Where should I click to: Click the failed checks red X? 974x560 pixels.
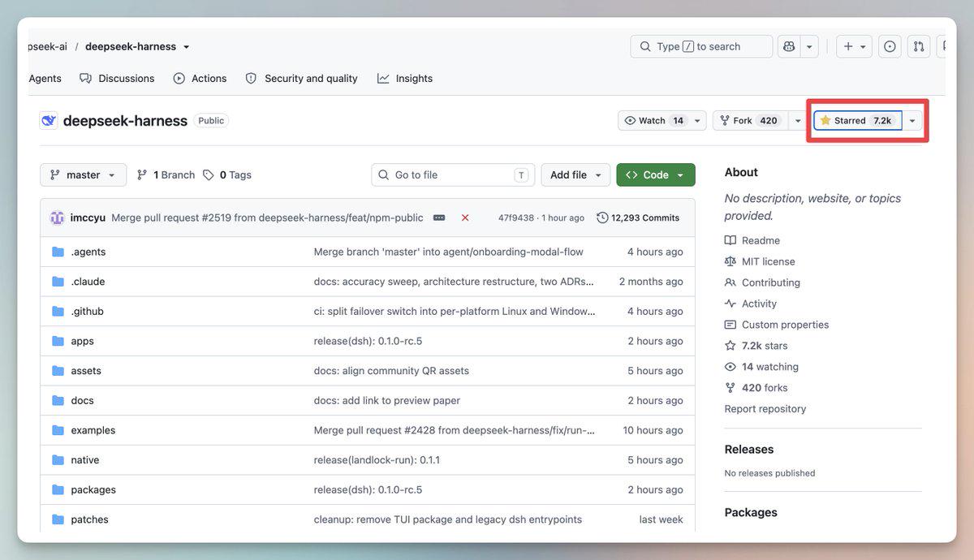(465, 218)
